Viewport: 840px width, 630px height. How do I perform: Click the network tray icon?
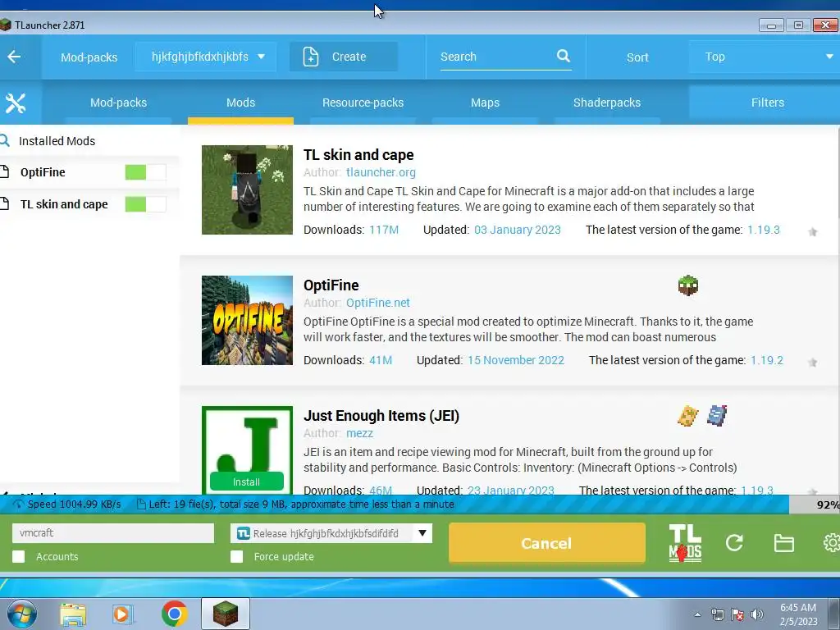click(717, 614)
